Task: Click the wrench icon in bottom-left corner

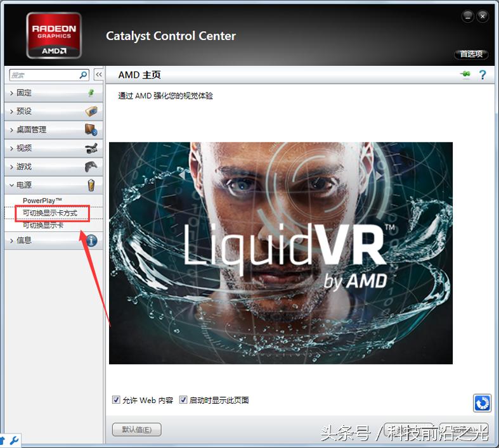Action: [x=14, y=440]
